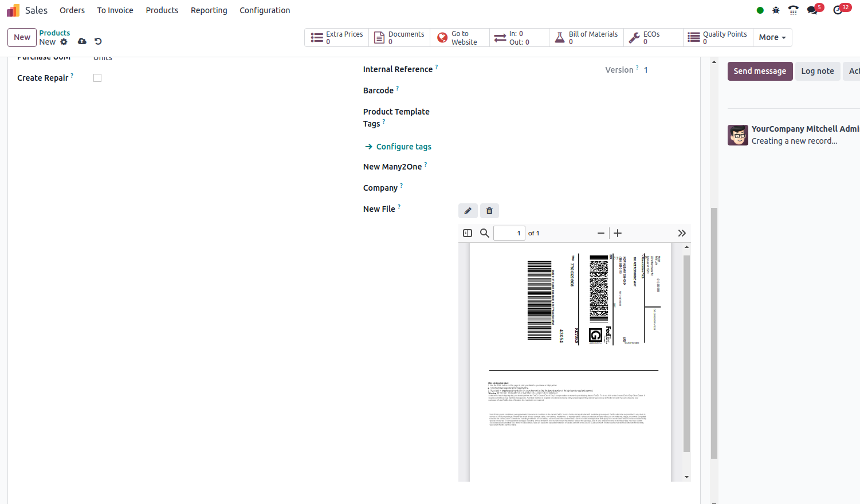This screenshot has width=860, height=504.
Task: Open the PDF viewer search magnifier
Action: tap(485, 233)
